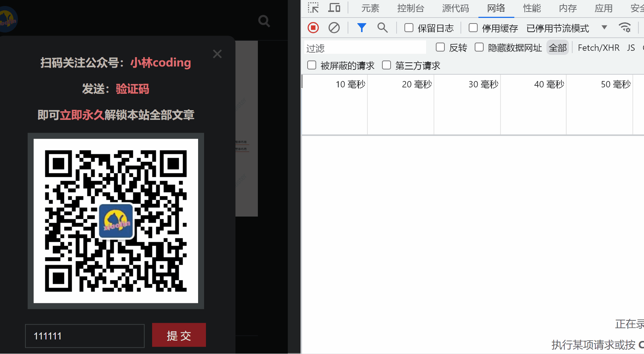644x354 pixels.
Task: Check the 被屏蔽的请求 checkbox
Action: [x=312, y=65]
